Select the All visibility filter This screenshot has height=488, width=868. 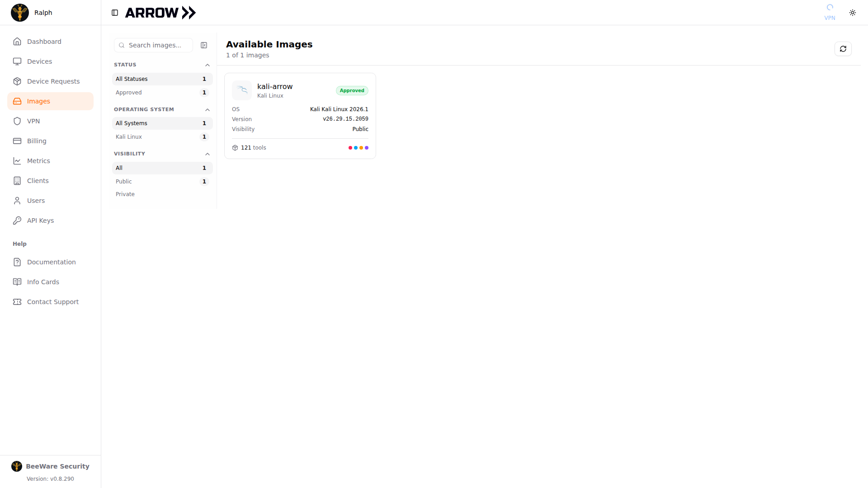click(x=162, y=168)
